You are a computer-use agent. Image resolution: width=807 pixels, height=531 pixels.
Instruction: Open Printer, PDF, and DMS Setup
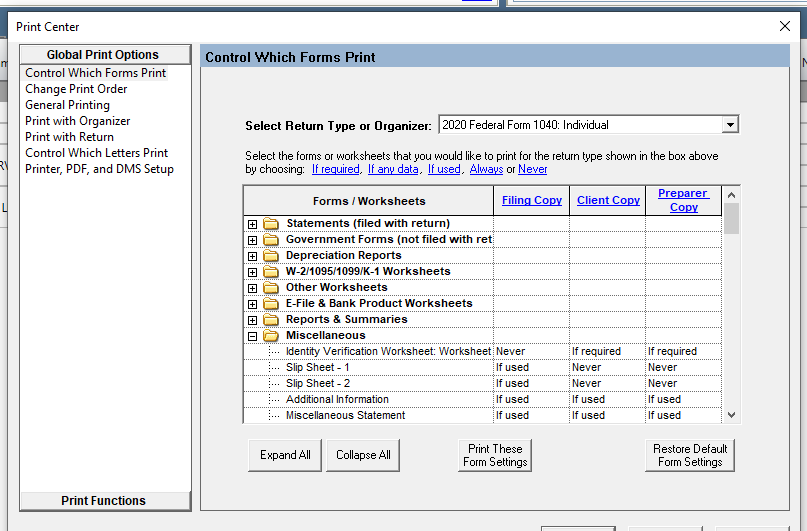[99, 169]
